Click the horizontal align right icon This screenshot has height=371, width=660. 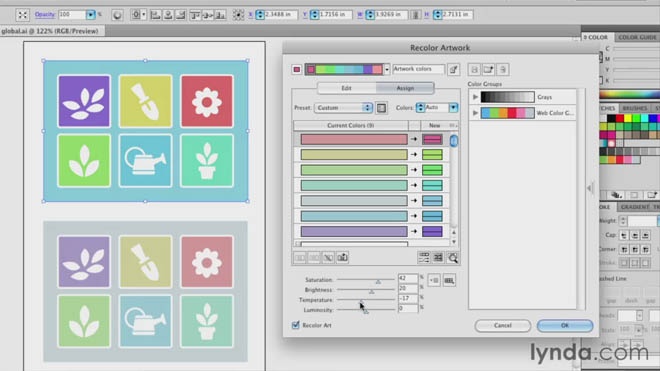point(181,15)
